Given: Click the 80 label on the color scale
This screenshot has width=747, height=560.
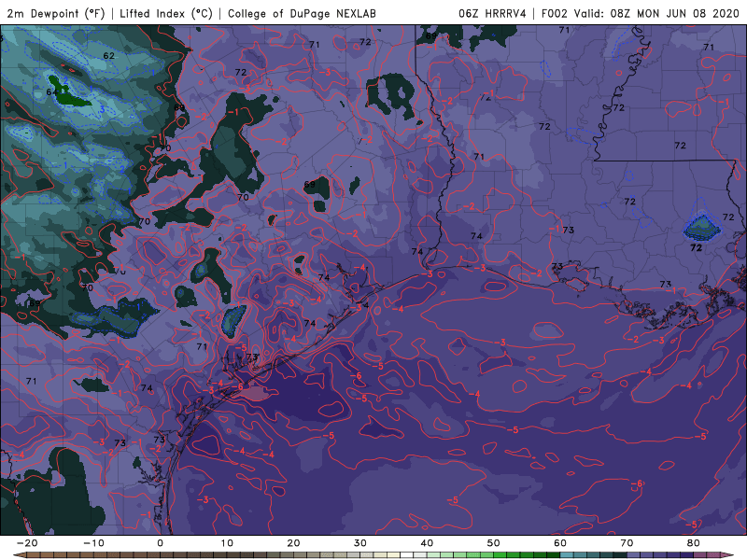Looking at the screenshot, I should [694, 543].
